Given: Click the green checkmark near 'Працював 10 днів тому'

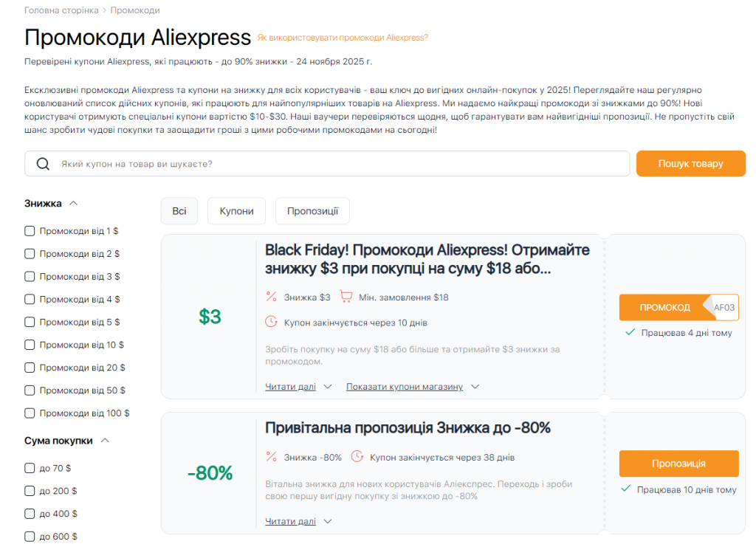Looking at the screenshot, I should [627, 489].
